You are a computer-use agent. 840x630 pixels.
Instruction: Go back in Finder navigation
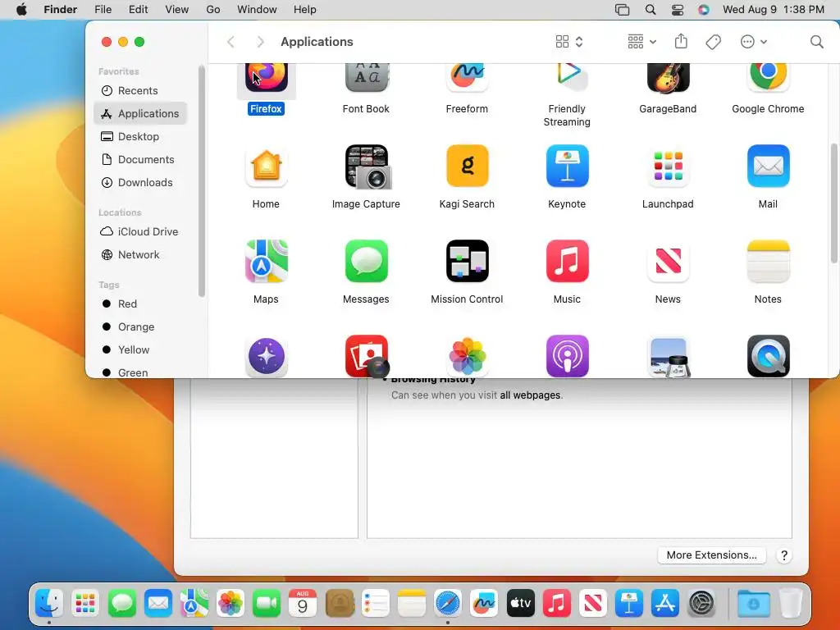point(231,42)
